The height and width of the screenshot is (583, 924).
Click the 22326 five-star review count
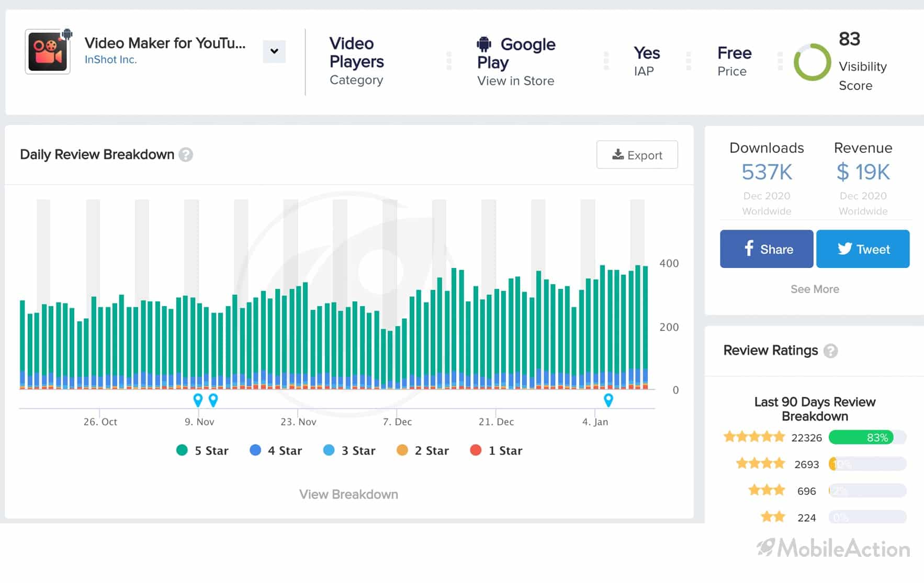click(806, 438)
